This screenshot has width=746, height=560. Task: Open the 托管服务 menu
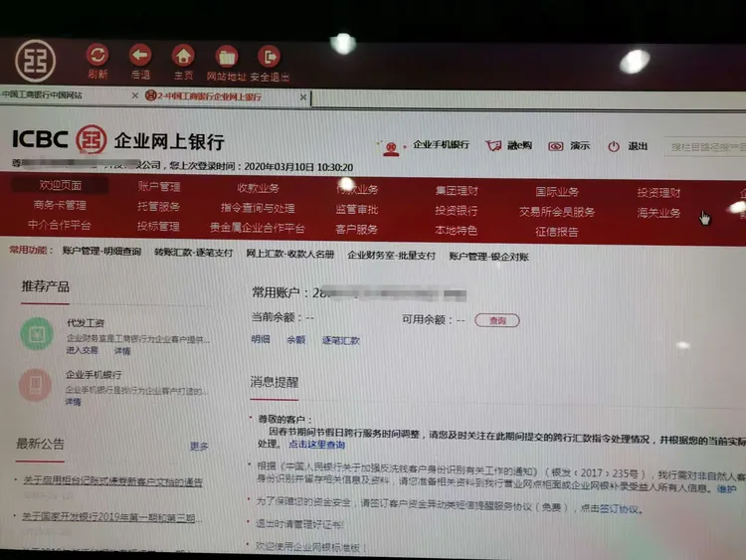158,207
